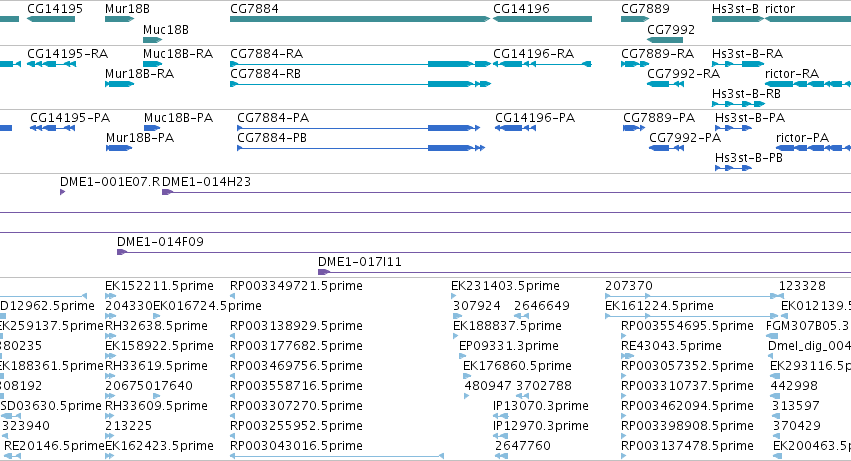Click the 2647760 feature label
The image size is (851, 461).
coord(523,446)
